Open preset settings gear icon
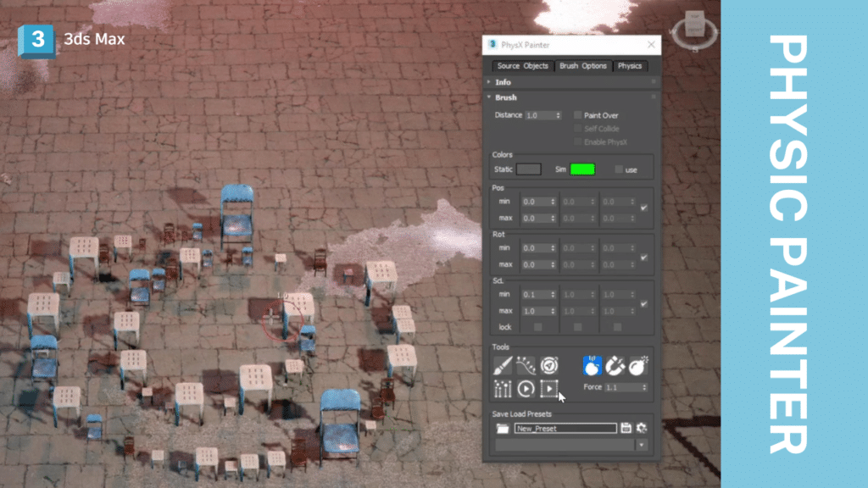 coord(642,428)
